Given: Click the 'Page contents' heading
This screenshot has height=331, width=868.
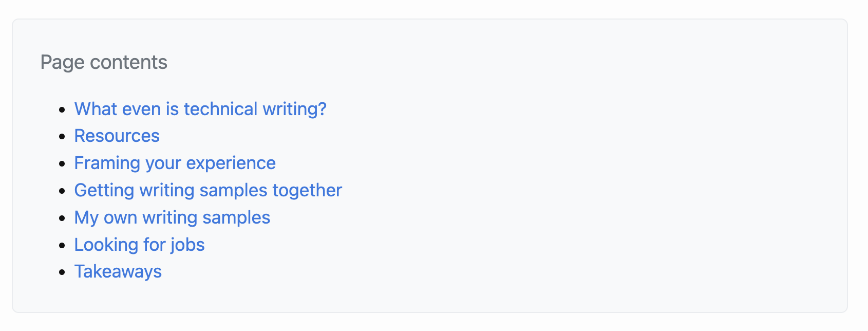Looking at the screenshot, I should [x=104, y=62].
